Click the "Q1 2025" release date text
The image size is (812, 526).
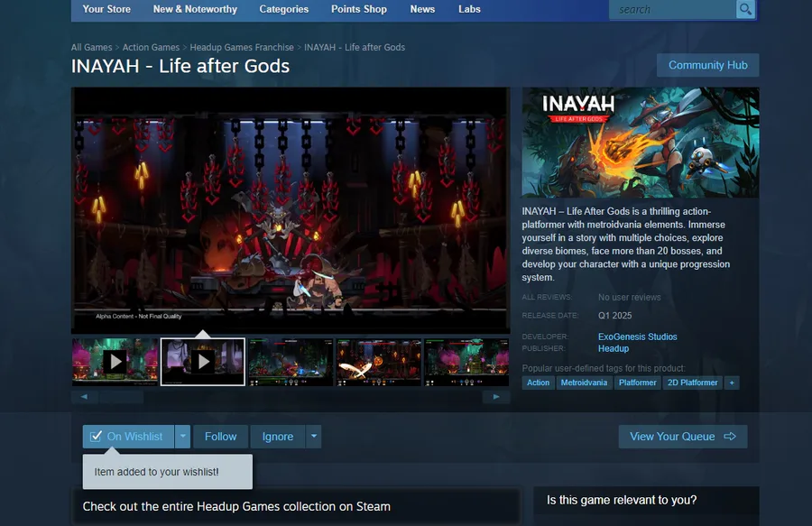(614, 315)
